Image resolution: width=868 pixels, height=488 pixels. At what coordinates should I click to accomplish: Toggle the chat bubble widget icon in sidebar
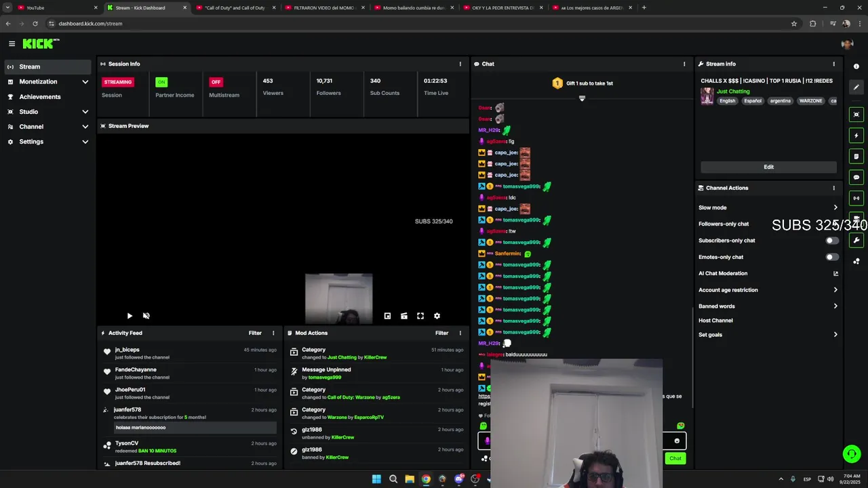pyautogui.click(x=856, y=178)
